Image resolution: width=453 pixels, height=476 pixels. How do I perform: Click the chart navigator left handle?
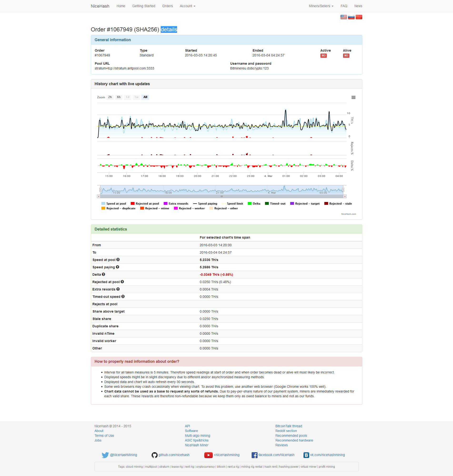click(100, 190)
